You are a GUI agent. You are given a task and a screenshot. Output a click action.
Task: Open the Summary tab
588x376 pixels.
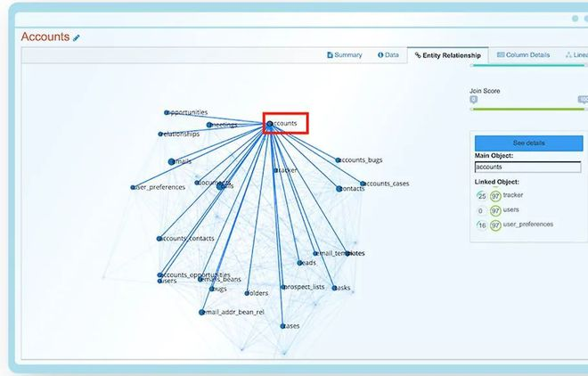coord(345,55)
